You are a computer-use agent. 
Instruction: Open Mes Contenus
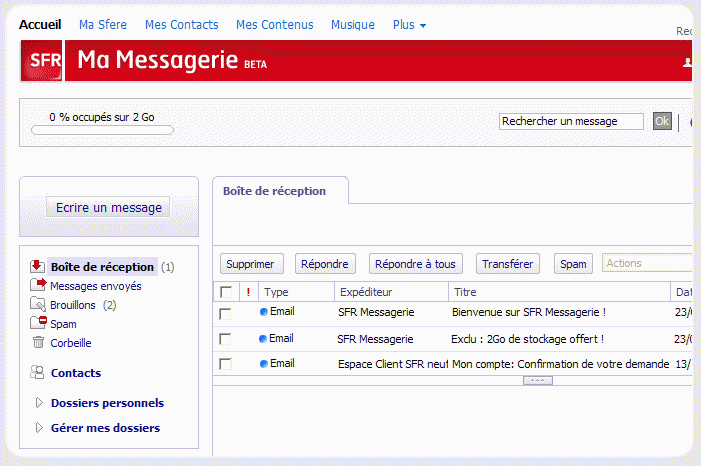[x=274, y=25]
